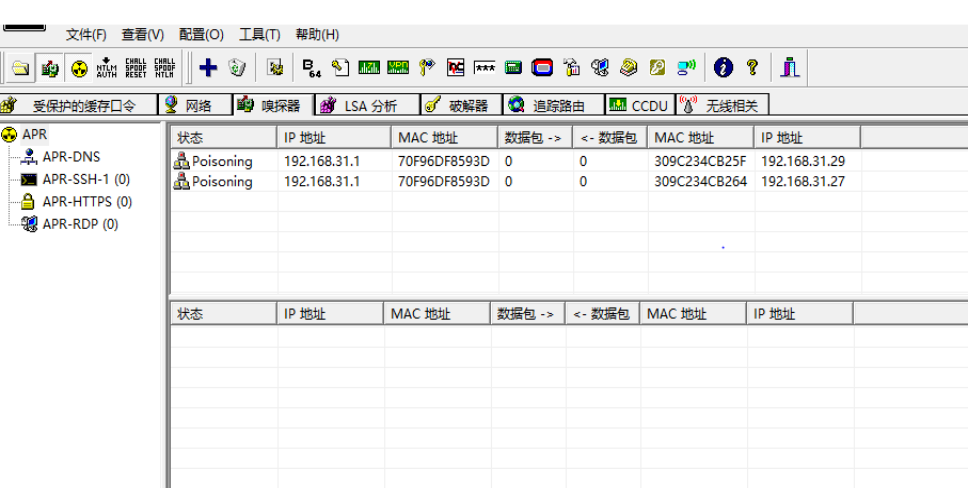Click the CHALL SPOOF RESET icon
The height and width of the screenshot is (488, 968).
136,67
